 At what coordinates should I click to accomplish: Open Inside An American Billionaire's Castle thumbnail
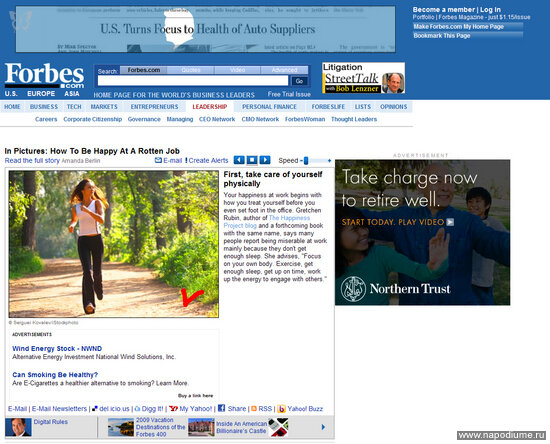click(x=201, y=427)
